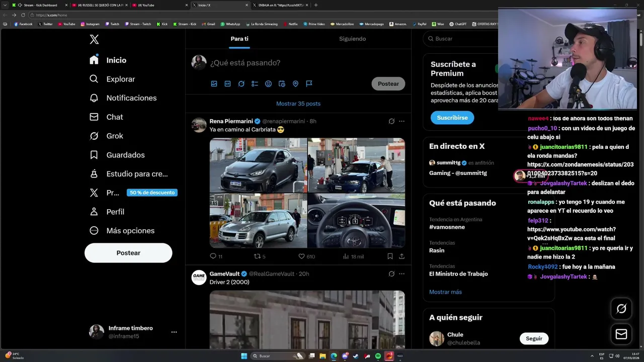This screenshot has height=362, width=644.
Task: Open Perfil in the sidebar
Action: pos(107,212)
